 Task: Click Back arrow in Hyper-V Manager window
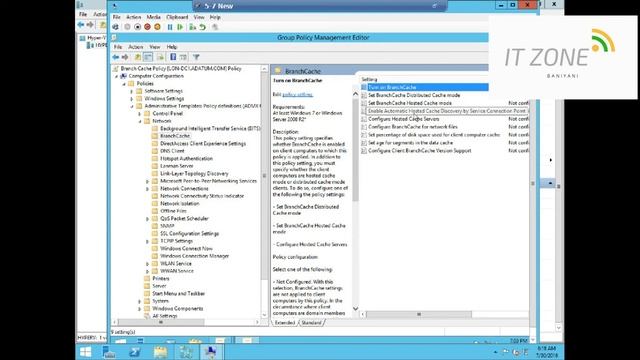[81, 25]
